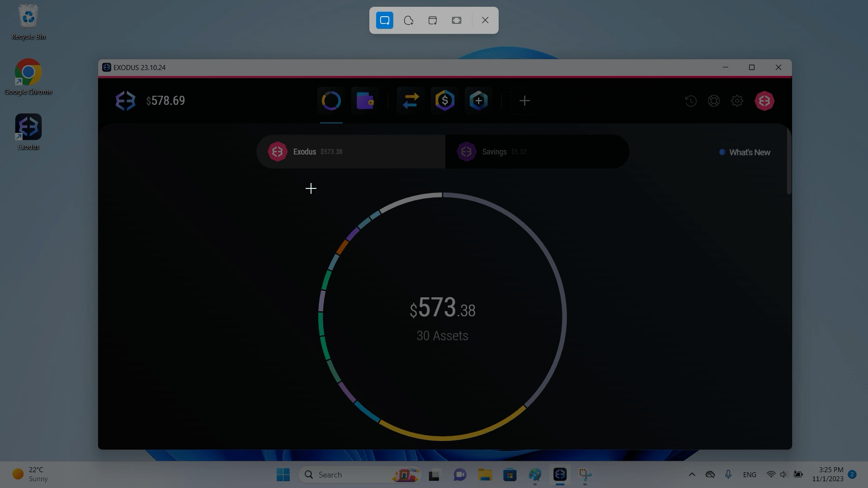Open the Exchange arrows icon
The width and height of the screenshot is (868, 488).
coord(410,101)
